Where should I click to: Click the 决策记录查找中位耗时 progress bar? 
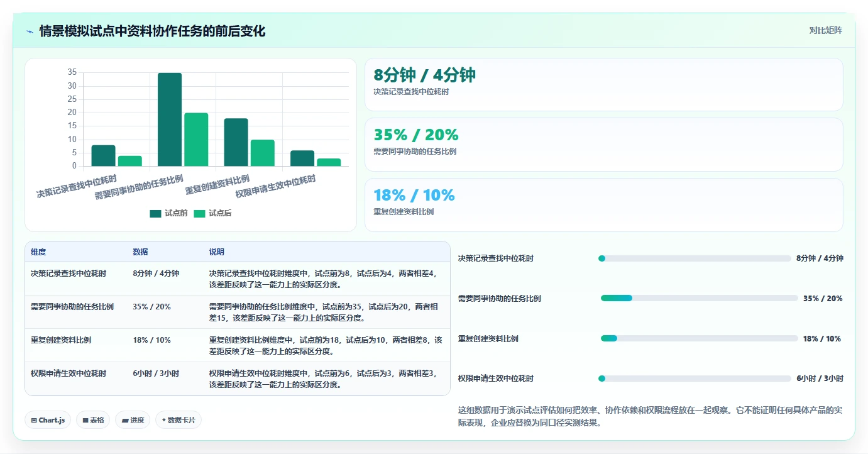click(x=695, y=258)
